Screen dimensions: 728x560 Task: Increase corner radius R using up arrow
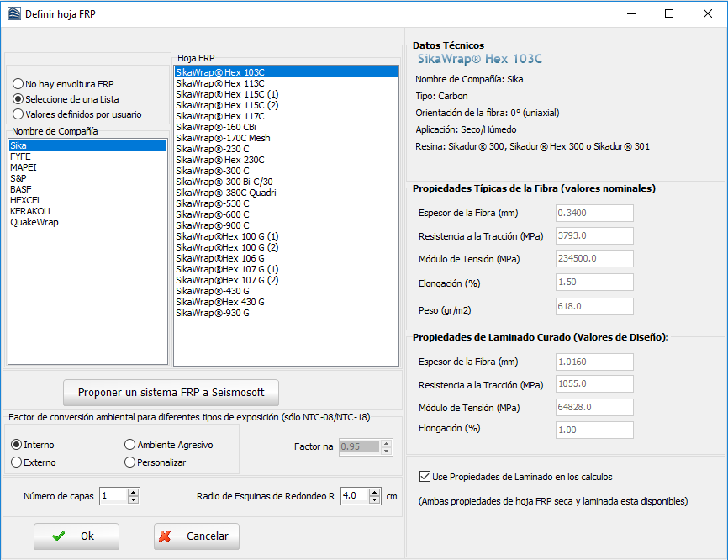coord(375,492)
